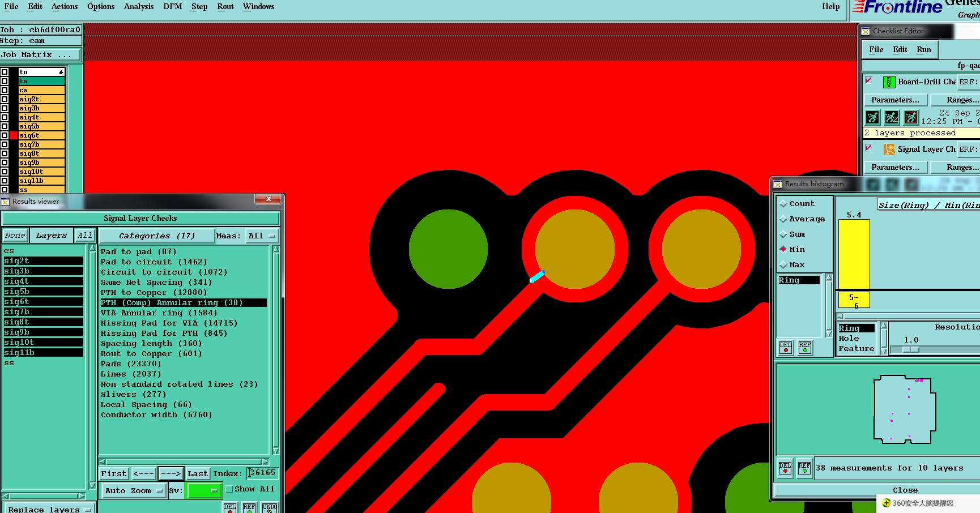The height and width of the screenshot is (513, 980).
Task: Click the Results viewer title bar icon
Action: [x=6, y=202]
